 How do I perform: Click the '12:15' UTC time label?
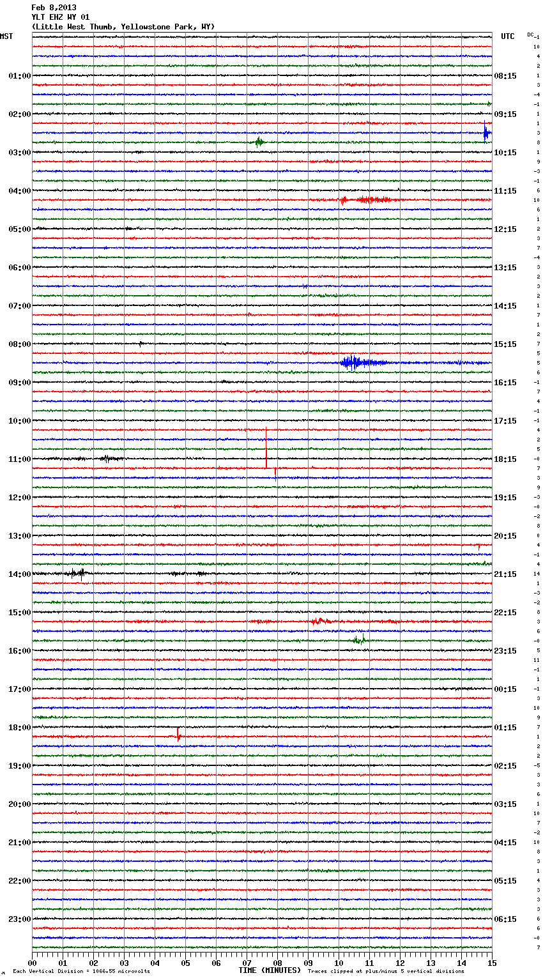505,229
